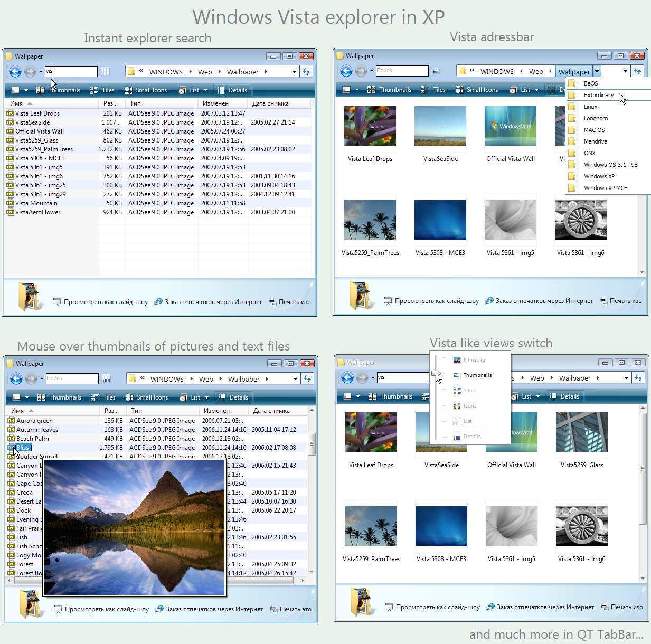Expand Wallpaper breadcrumb arrow in Vista adressbar window
This screenshot has height=644, width=651.
597,71
